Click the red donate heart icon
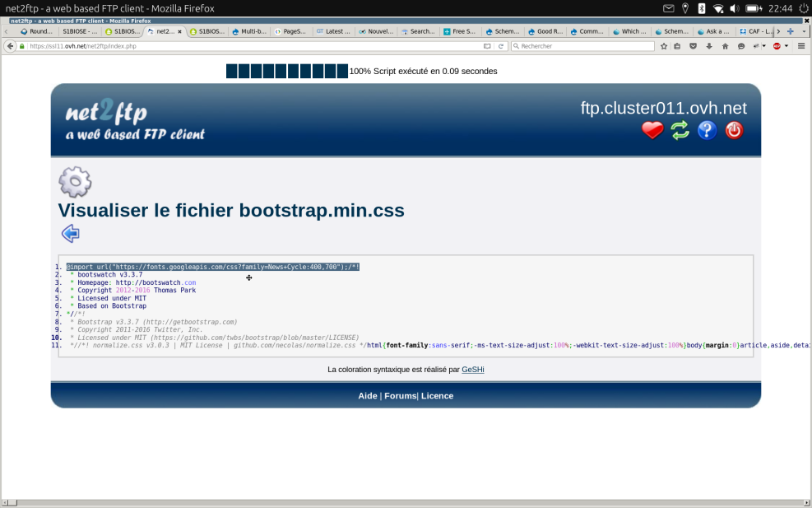The image size is (812, 508). [x=652, y=130]
